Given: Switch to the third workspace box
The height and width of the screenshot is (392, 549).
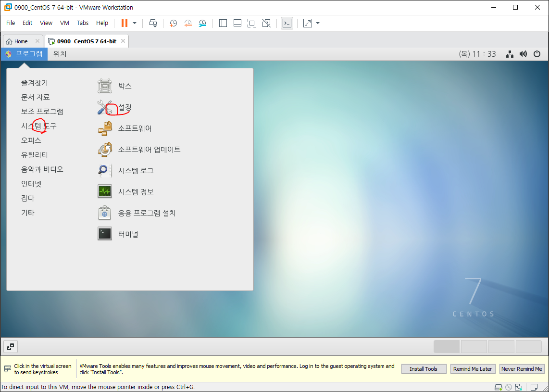Looking at the screenshot, I should pos(501,346).
